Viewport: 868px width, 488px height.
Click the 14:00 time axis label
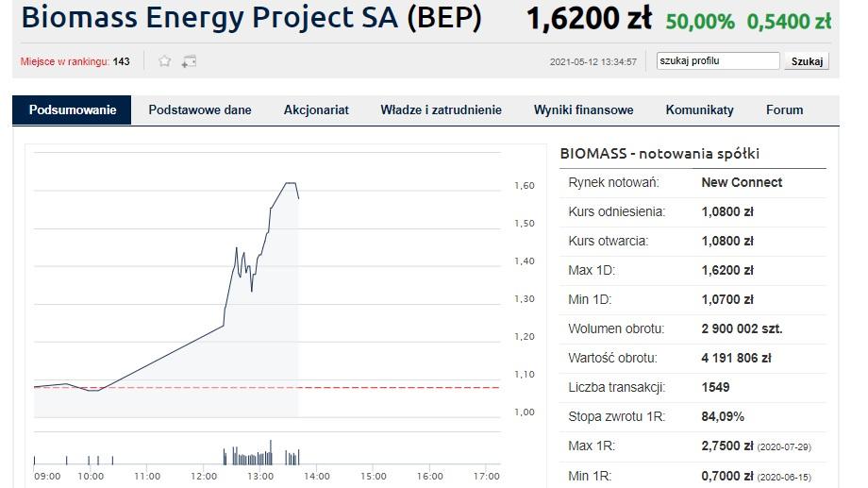(x=317, y=476)
